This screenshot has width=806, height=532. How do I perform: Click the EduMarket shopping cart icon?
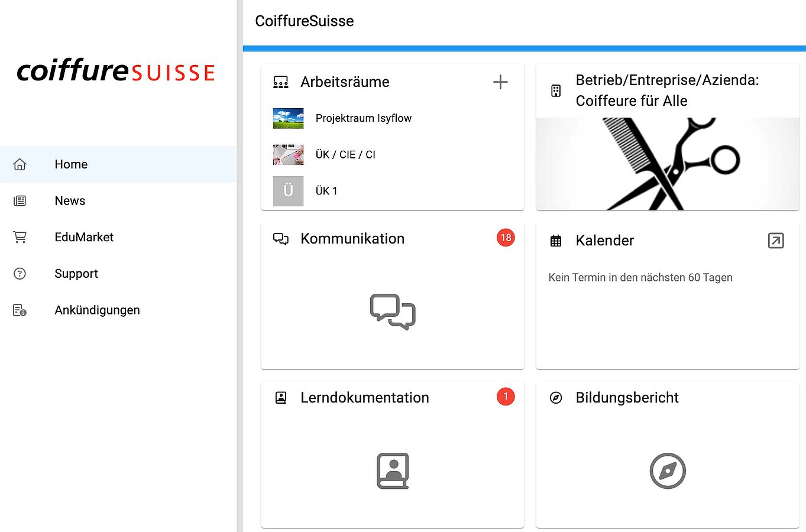20,237
